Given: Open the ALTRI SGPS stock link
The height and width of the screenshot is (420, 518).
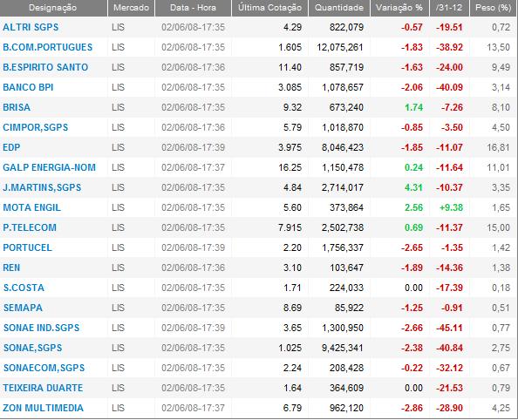Looking at the screenshot, I should (31, 27).
